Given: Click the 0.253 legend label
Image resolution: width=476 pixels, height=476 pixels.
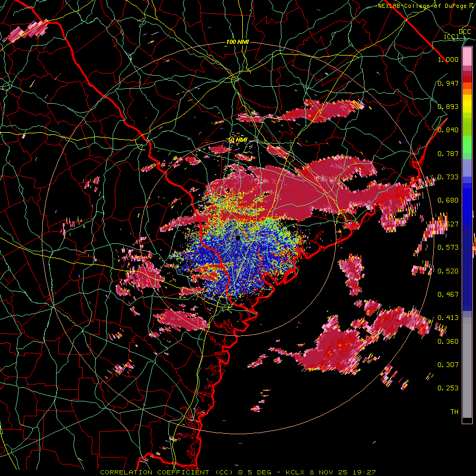Looking at the screenshot, I should pyautogui.click(x=448, y=388).
